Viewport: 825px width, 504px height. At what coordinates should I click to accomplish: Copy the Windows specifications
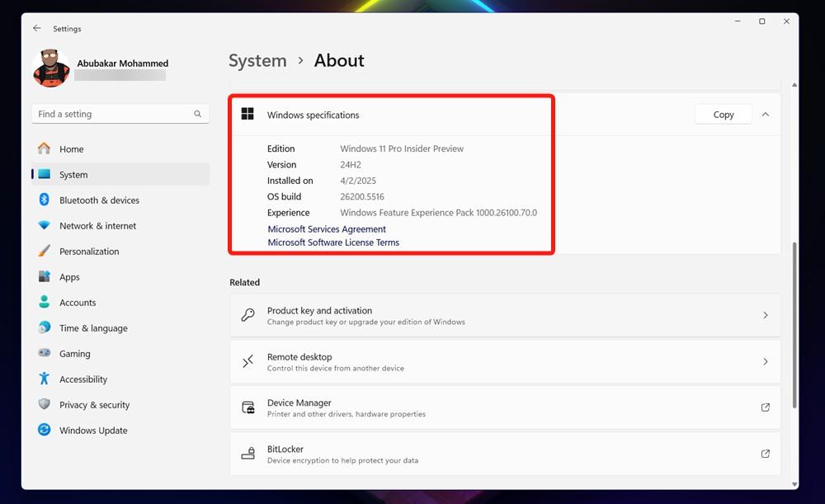pyautogui.click(x=724, y=114)
